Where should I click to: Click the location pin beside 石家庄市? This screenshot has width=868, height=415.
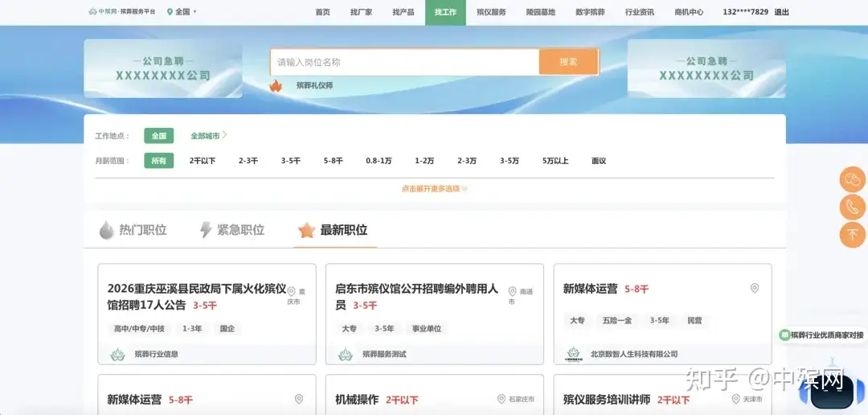[x=502, y=399]
